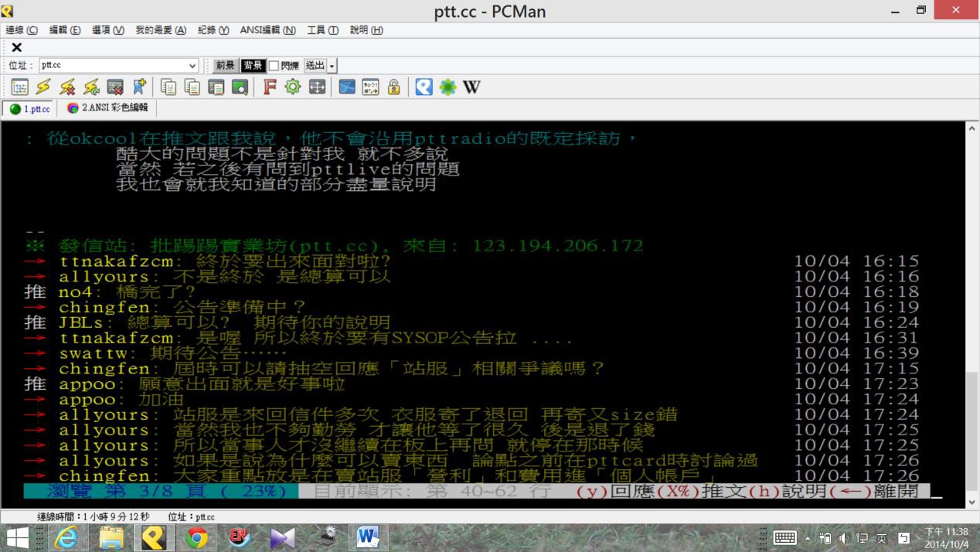The width and height of the screenshot is (980, 552).
Task: Click the Wikipedia W toolbar icon
Action: [471, 87]
